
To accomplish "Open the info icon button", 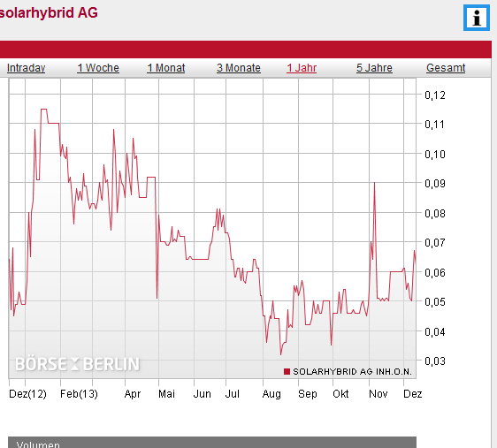I will [x=477, y=18].
